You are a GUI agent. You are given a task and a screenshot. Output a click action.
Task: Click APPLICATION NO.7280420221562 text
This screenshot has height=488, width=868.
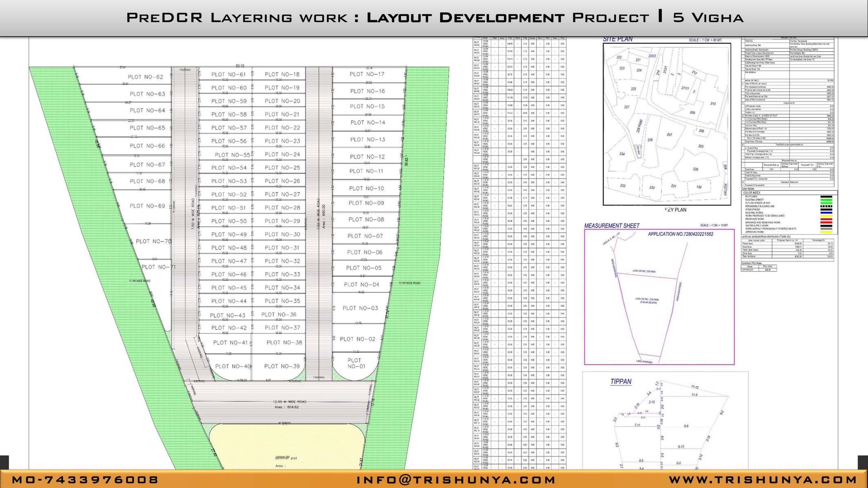click(681, 234)
